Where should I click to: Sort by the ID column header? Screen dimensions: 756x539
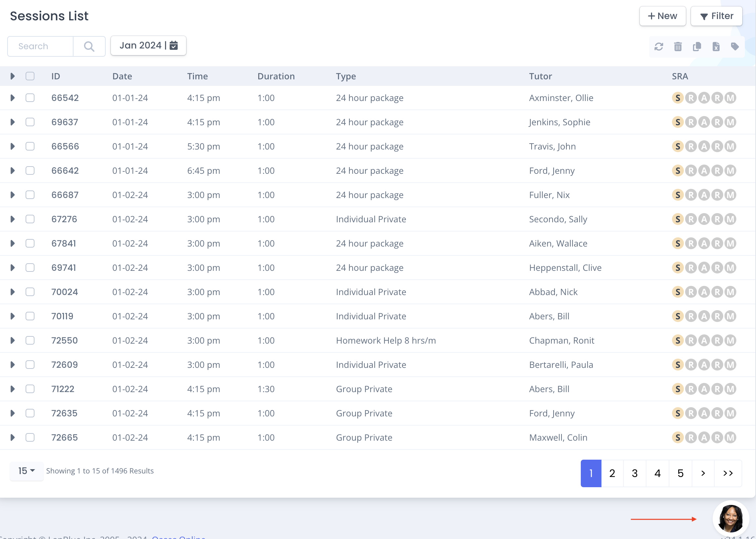point(56,76)
